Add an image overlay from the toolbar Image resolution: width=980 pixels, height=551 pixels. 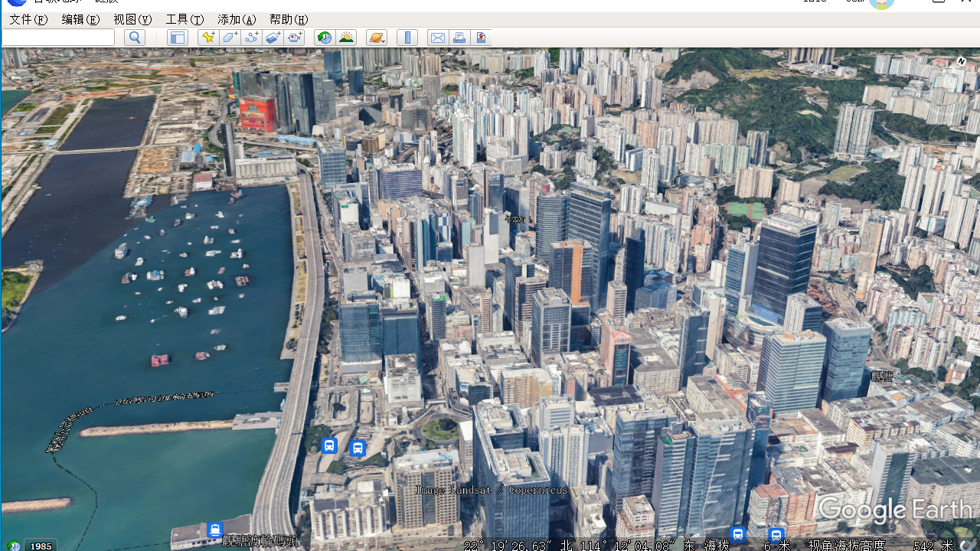tap(273, 37)
